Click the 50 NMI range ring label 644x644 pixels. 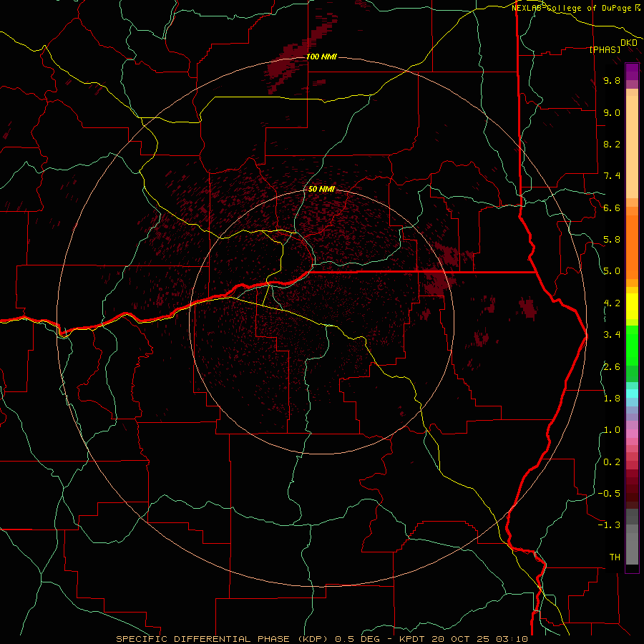coord(321,189)
